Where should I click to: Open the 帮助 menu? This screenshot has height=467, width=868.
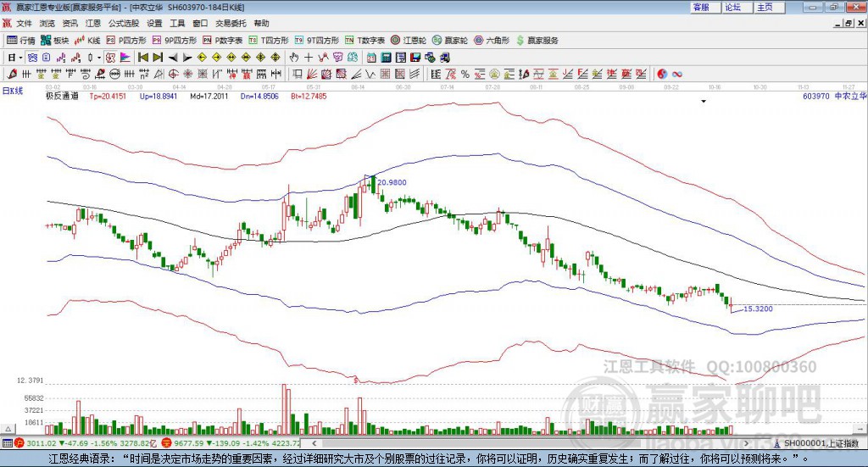point(261,23)
